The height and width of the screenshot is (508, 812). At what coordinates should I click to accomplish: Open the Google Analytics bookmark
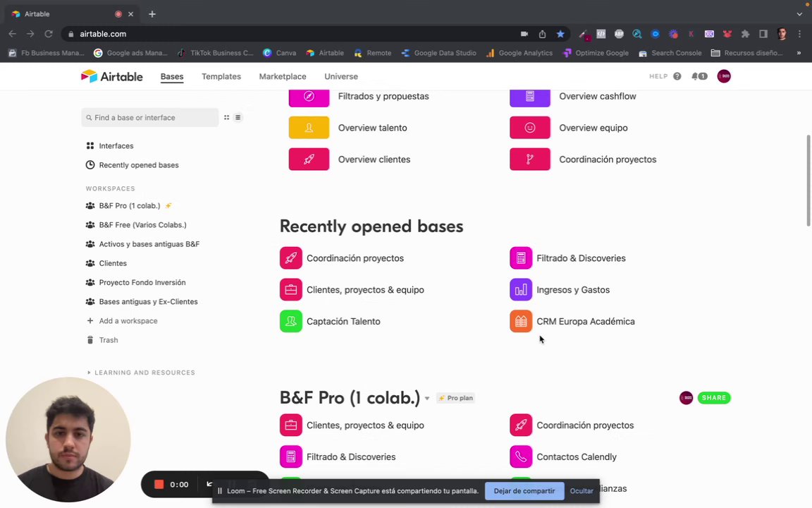[519, 53]
